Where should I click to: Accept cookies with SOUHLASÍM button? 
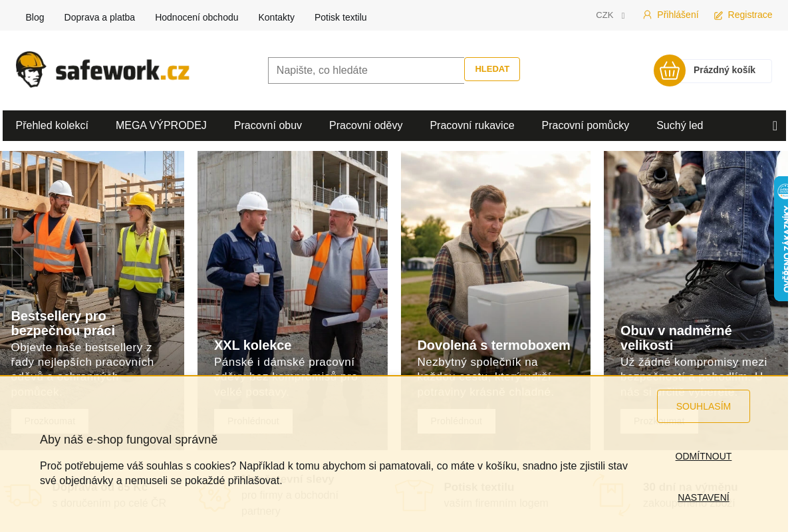[704, 406]
